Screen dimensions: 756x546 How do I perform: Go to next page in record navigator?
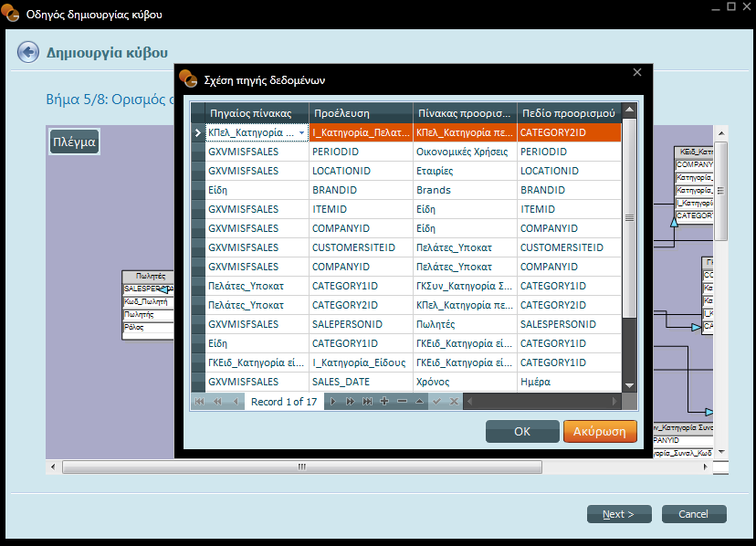click(x=350, y=402)
